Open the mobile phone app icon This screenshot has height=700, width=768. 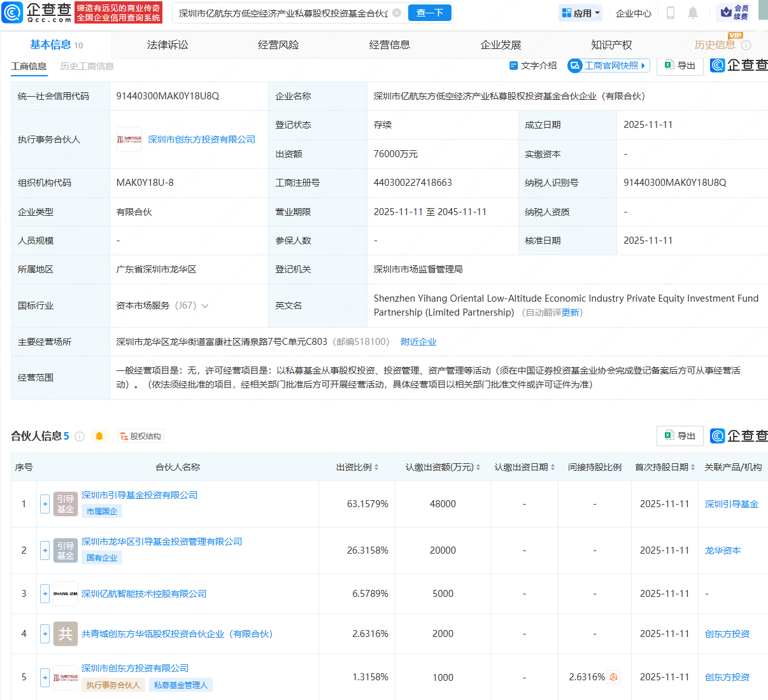670,13
